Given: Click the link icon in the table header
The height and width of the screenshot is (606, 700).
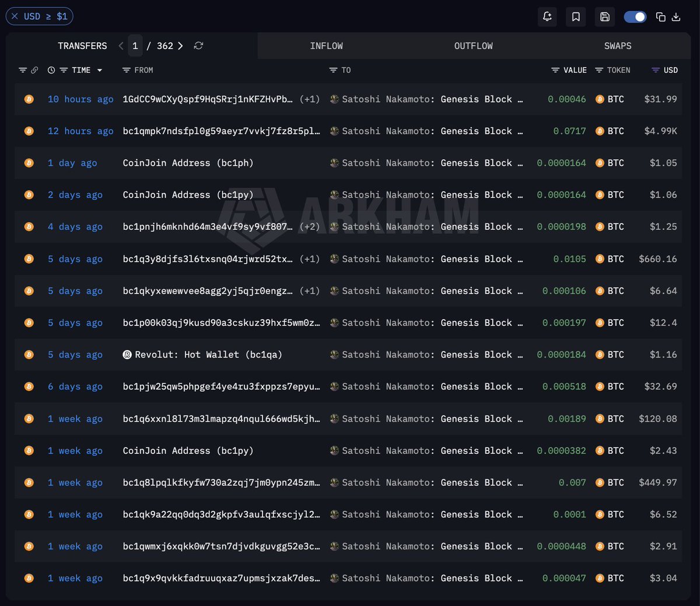Looking at the screenshot, I should 34,70.
